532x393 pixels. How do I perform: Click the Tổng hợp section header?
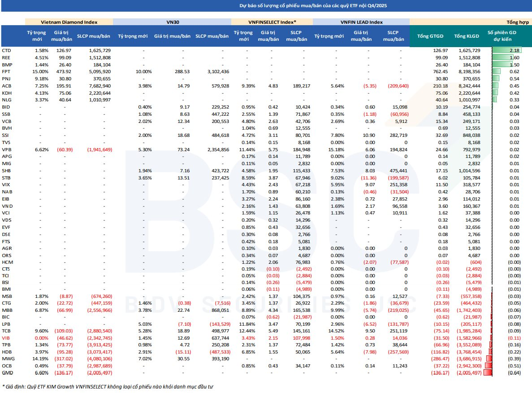pos(470,22)
